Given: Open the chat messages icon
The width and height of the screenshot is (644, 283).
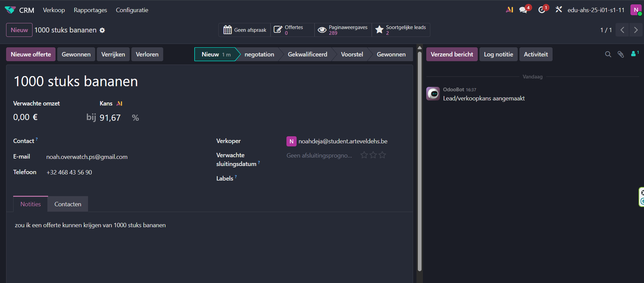Looking at the screenshot, I should click(x=524, y=10).
